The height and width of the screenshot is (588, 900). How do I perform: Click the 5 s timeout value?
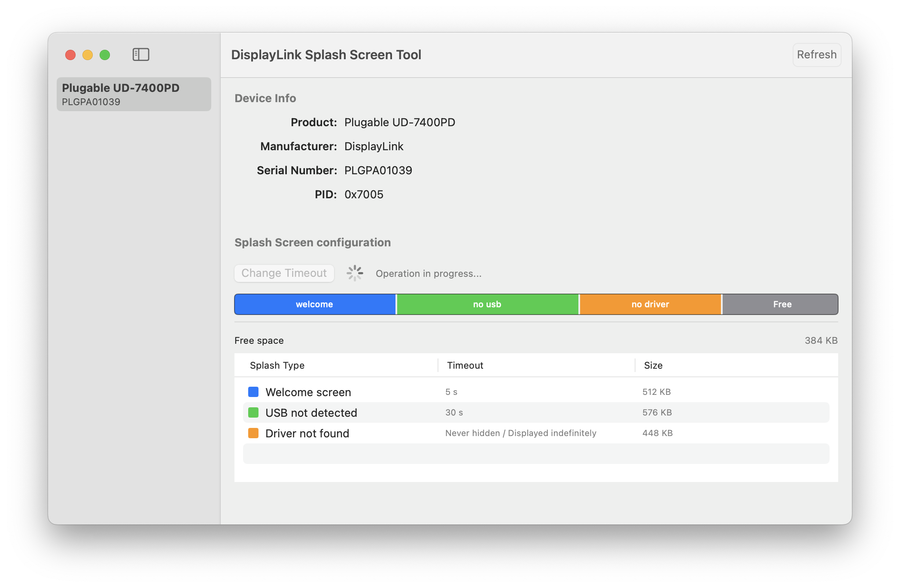[x=451, y=392]
